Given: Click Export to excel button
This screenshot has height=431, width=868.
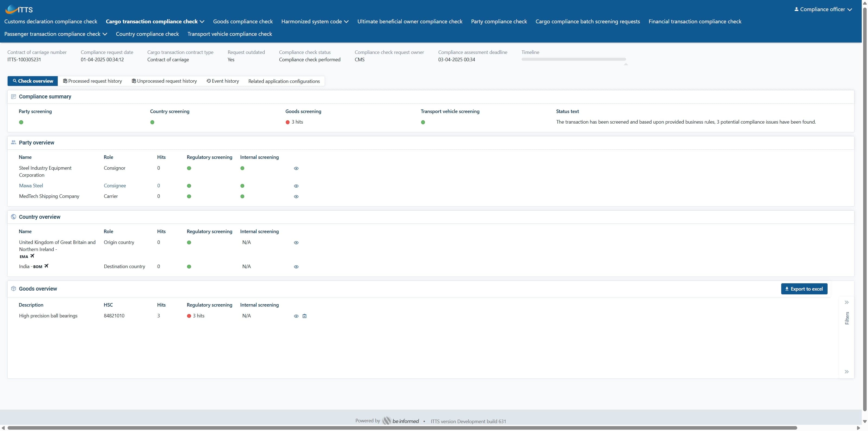Looking at the screenshot, I should pos(804,289).
